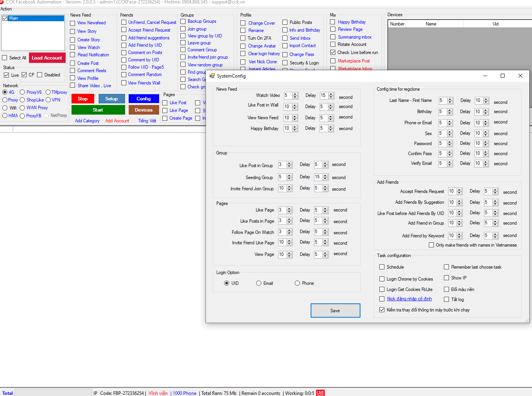Check Change Cover under Profile

click(243, 23)
